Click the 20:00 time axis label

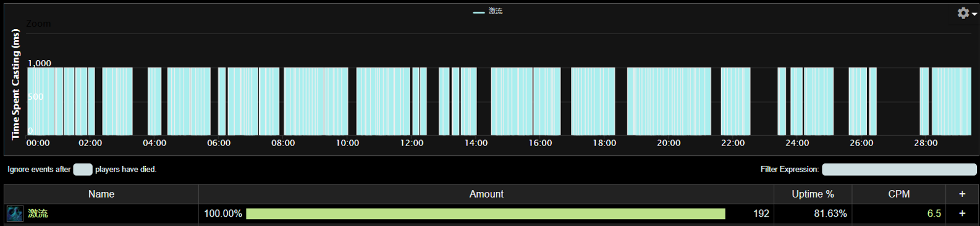click(669, 143)
